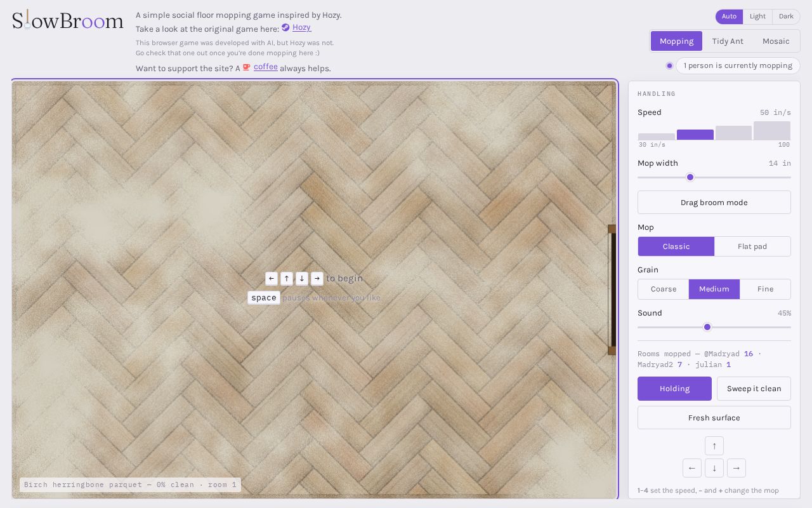Click the julian leaderboard entry
Screen dimensions: 812x508
point(713,364)
